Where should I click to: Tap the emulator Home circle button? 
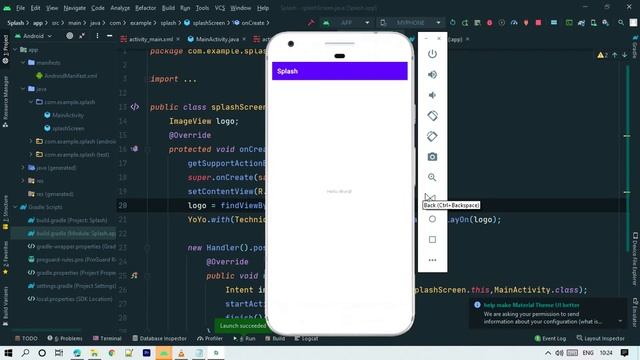(432, 219)
